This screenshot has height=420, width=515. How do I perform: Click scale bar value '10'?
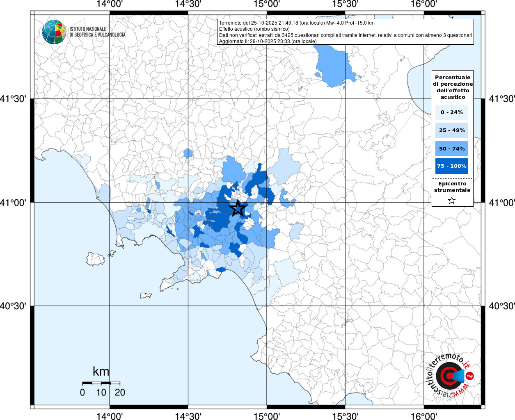click(x=101, y=392)
